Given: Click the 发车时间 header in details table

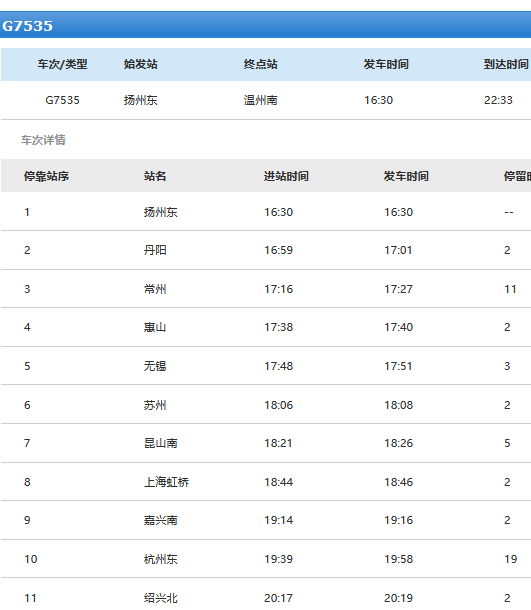Looking at the screenshot, I should (x=406, y=176).
